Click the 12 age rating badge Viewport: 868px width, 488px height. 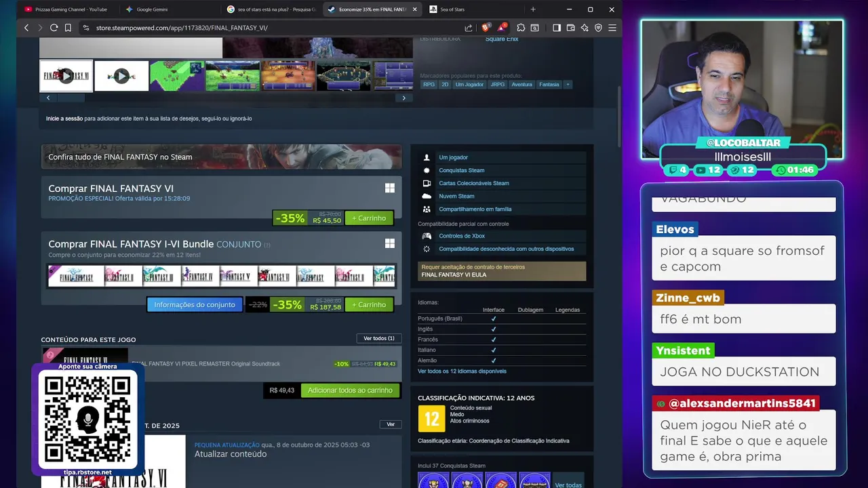coord(432,418)
